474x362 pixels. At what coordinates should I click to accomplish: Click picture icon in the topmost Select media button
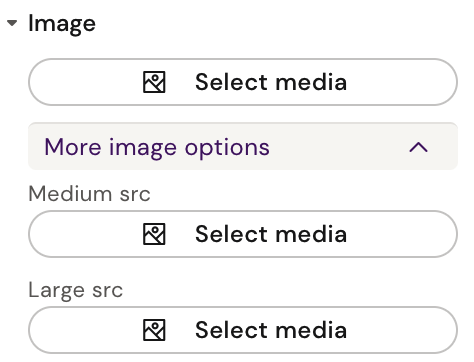[x=154, y=82]
